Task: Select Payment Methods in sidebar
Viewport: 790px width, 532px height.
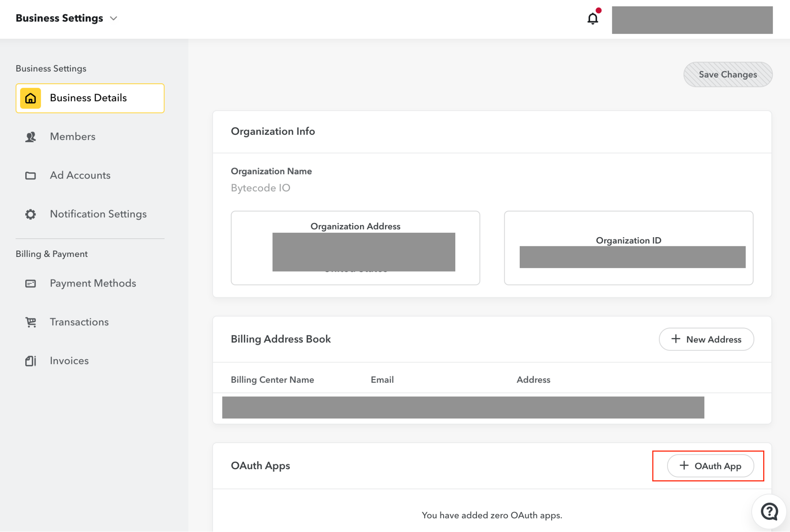Action: (93, 283)
